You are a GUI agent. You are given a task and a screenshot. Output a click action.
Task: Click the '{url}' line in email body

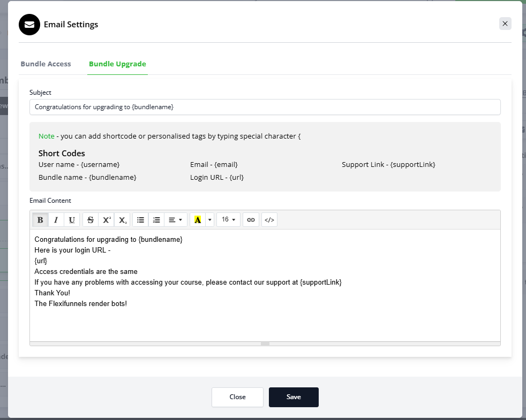41,261
